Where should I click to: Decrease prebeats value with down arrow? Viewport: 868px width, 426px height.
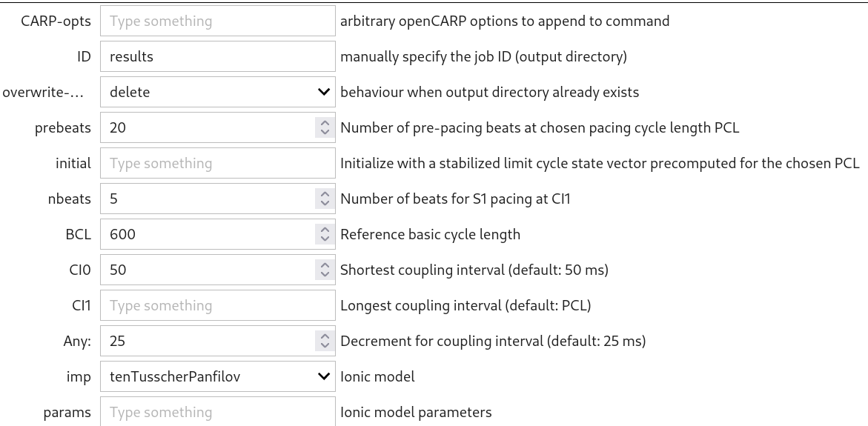click(x=325, y=133)
